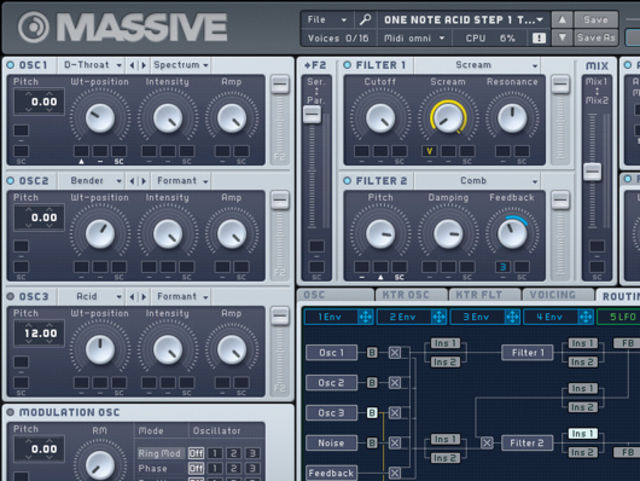Click the X mute node after Osc 1
The width and height of the screenshot is (640, 481).
click(x=395, y=353)
